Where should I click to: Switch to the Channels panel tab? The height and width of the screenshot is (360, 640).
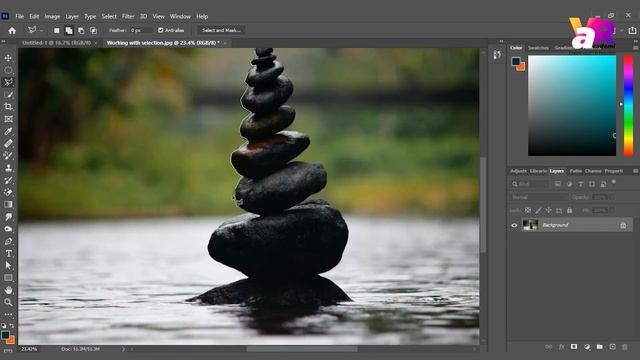pyautogui.click(x=593, y=171)
